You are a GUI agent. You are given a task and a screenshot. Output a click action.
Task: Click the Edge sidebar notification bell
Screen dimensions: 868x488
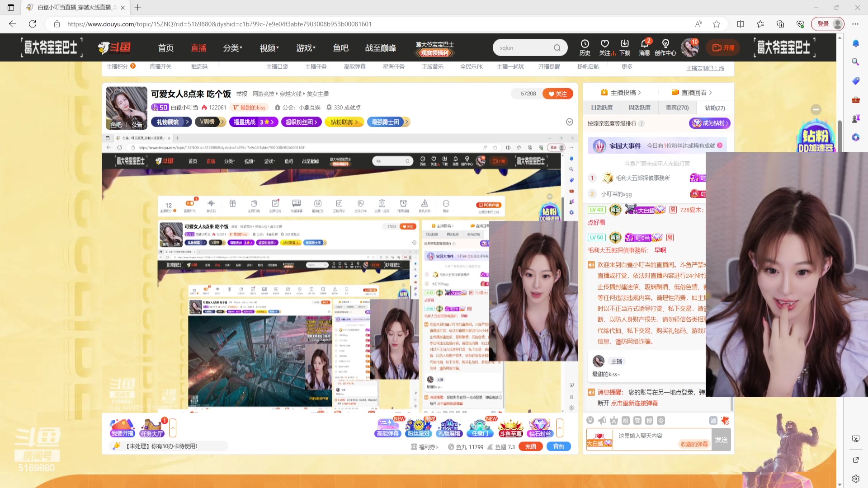(x=855, y=43)
